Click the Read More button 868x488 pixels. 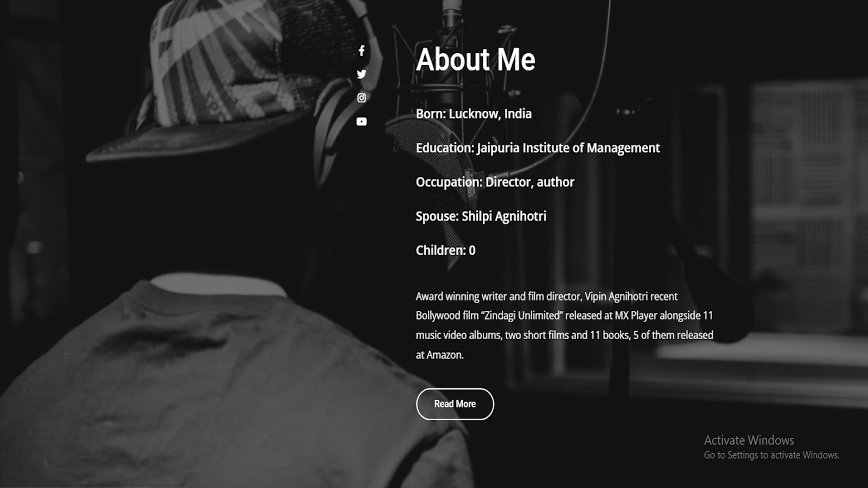455,404
